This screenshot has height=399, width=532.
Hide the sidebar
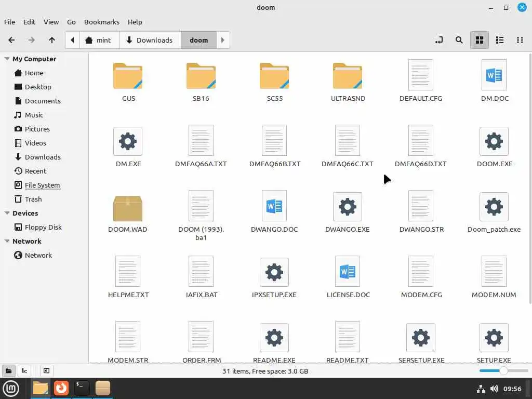(x=46, y=371)
